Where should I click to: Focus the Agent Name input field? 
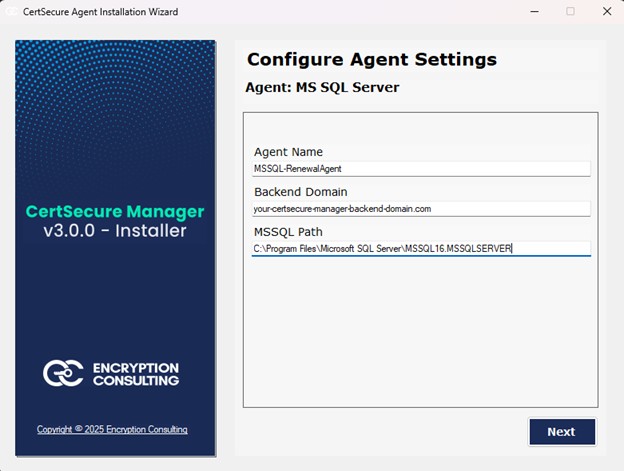pyautogui.click(x=421, y=169)
